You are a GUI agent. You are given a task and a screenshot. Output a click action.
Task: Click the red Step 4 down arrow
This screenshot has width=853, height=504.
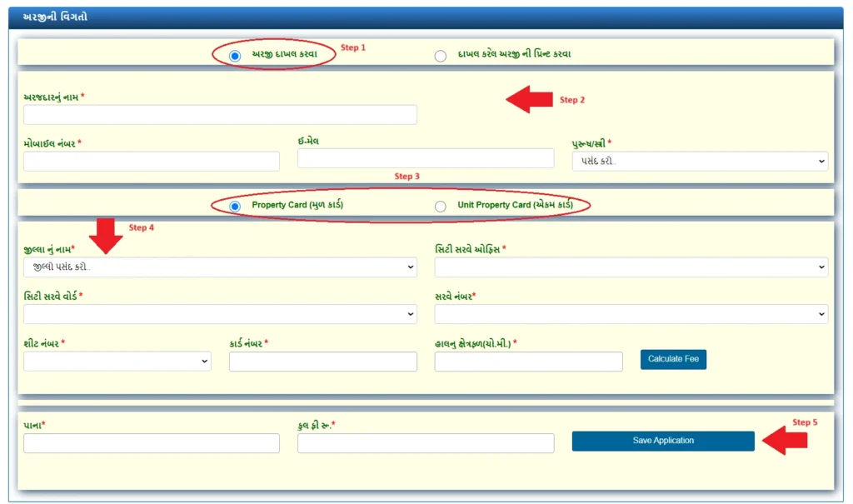106,236
